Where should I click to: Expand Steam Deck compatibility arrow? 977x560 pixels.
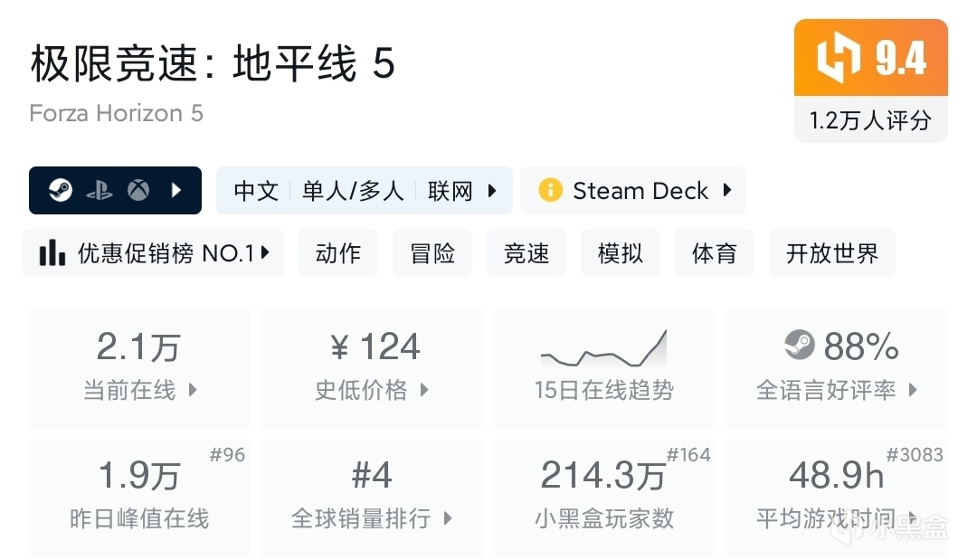coord(727,190)
